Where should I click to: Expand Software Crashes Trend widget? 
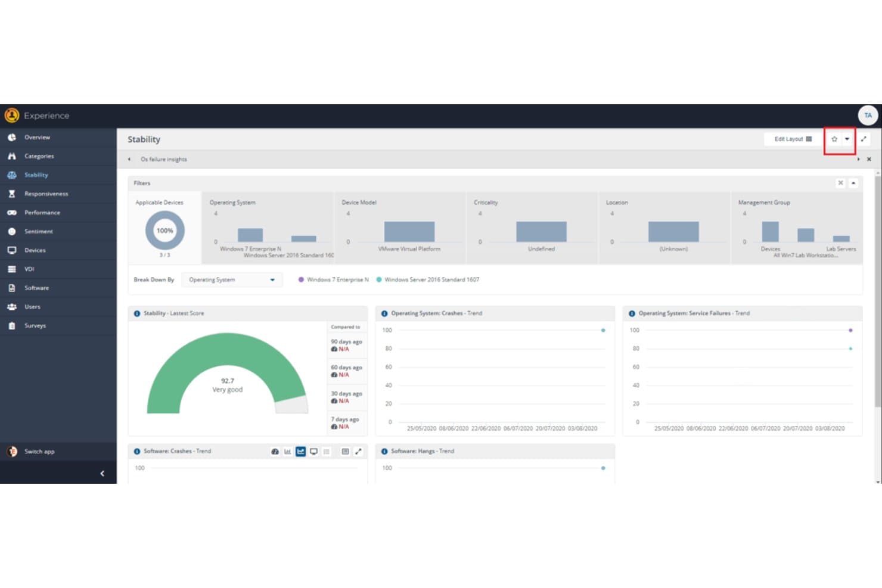pyautogui.click(x=358, y=452)
